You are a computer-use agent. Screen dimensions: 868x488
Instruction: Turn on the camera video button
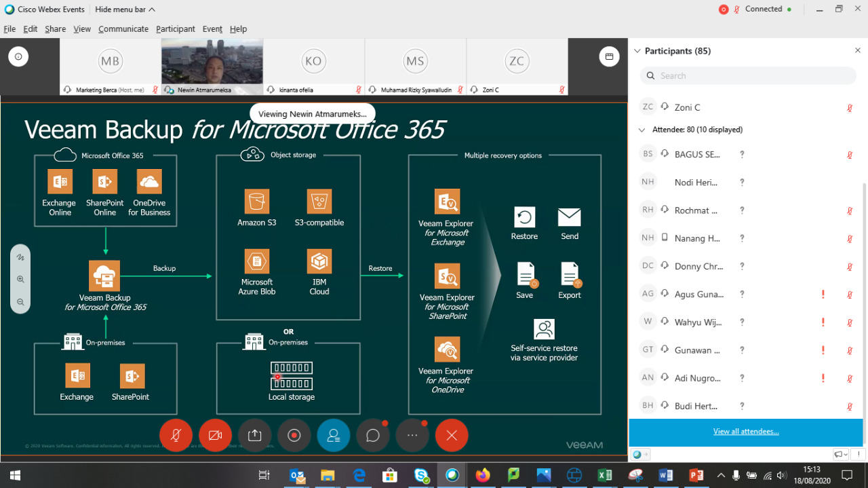click(x=215, y=436)
